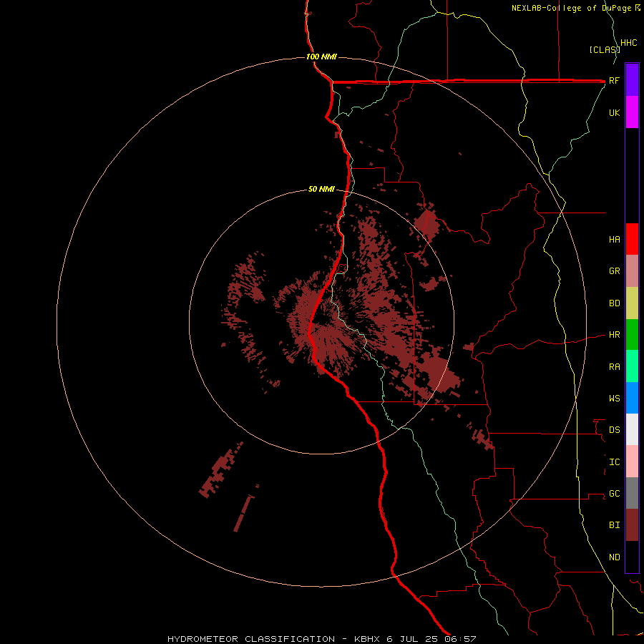Click the HA red legend swatch

(632, 239)
